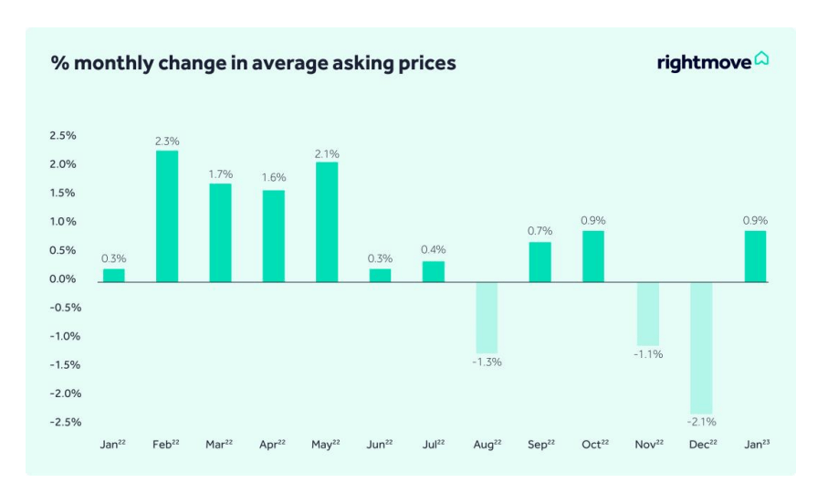Click the negative Aug 22 bar
The width and height of the screenshot is (828, 504).
point(487,318)
